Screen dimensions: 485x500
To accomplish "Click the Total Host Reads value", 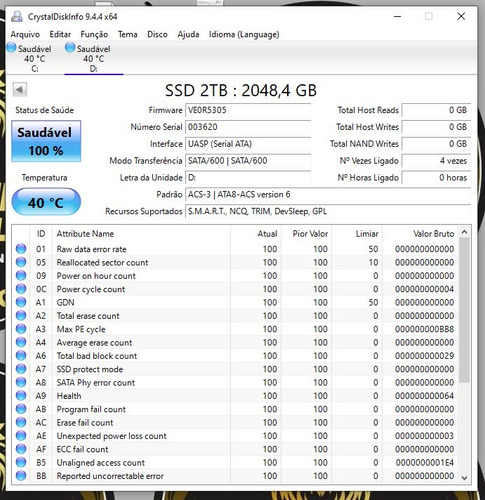I will point(436,110).
